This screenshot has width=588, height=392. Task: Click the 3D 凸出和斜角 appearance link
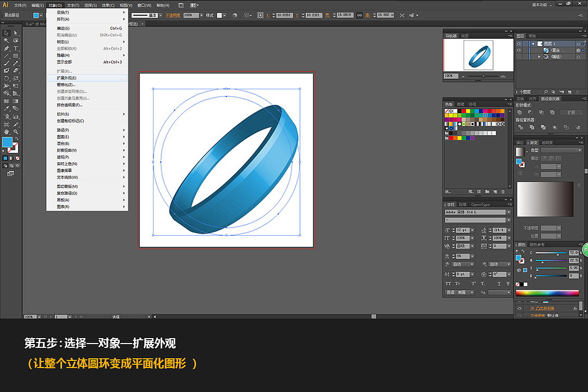coord(542,308)
